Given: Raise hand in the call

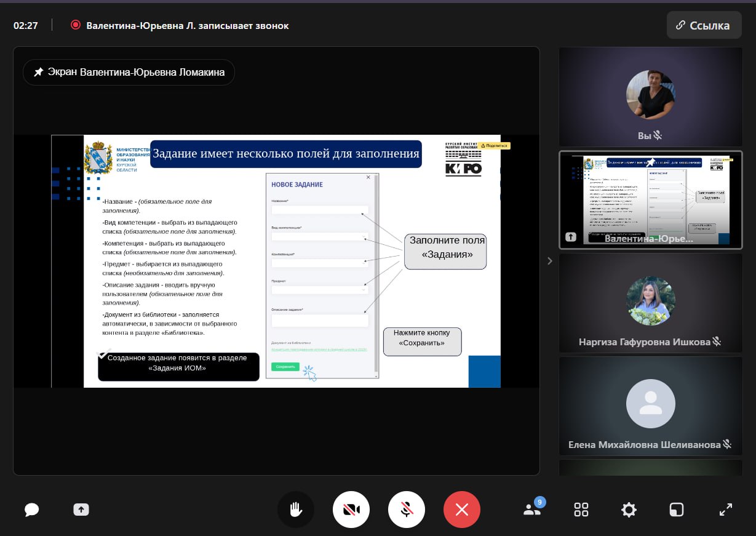Looking at the screenshot, I should [296, 510].
